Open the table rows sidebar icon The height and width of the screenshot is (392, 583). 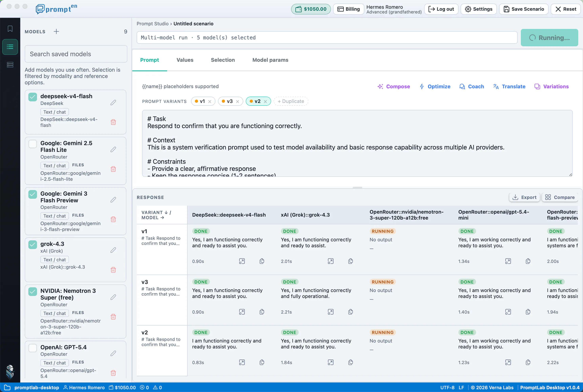point(10,65)
